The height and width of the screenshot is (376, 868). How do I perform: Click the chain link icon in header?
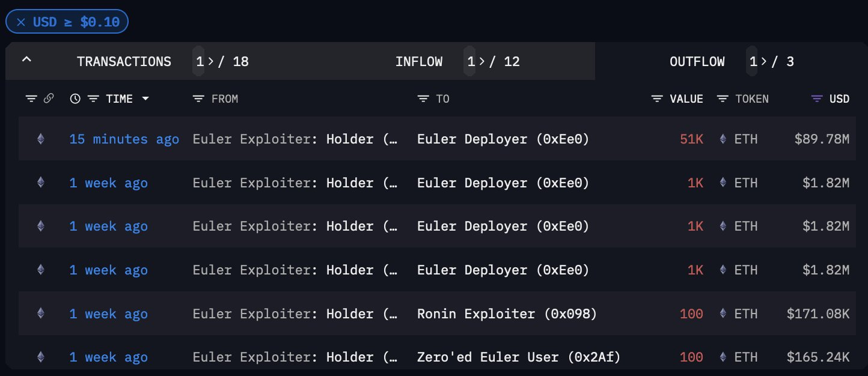pyautogui.click(x=49, y=99)
